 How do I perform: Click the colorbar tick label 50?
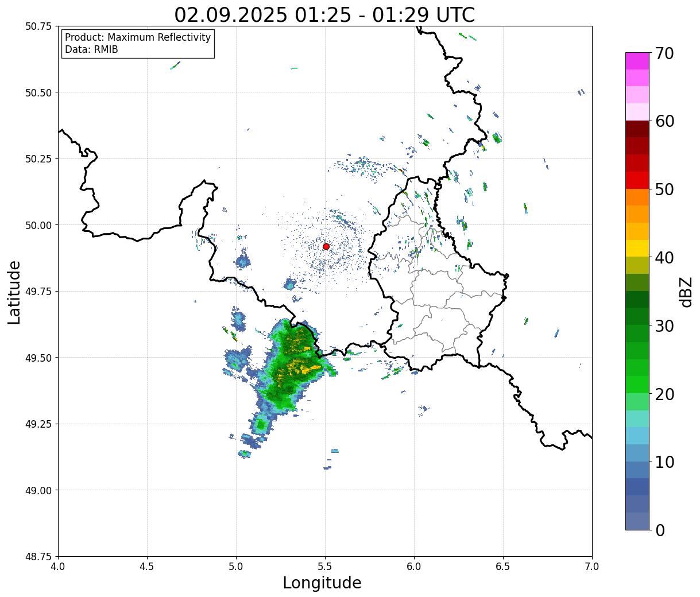point(664,189)
